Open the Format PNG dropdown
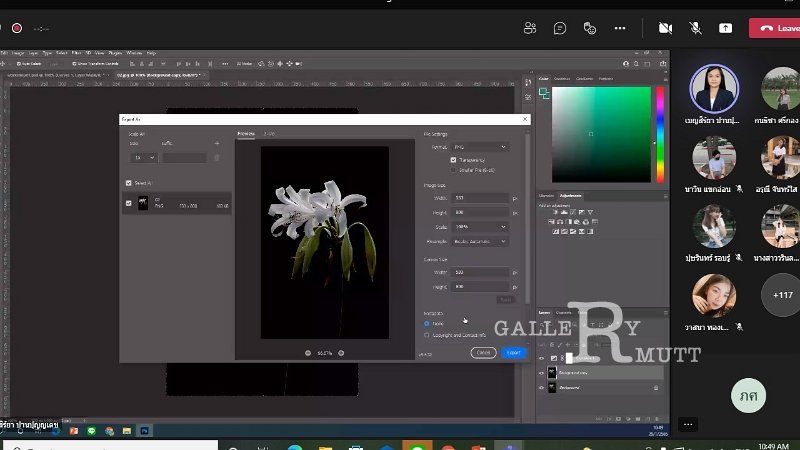Image resolution: width=800 pixels, height=450 pixels. [x=480, y=147]
